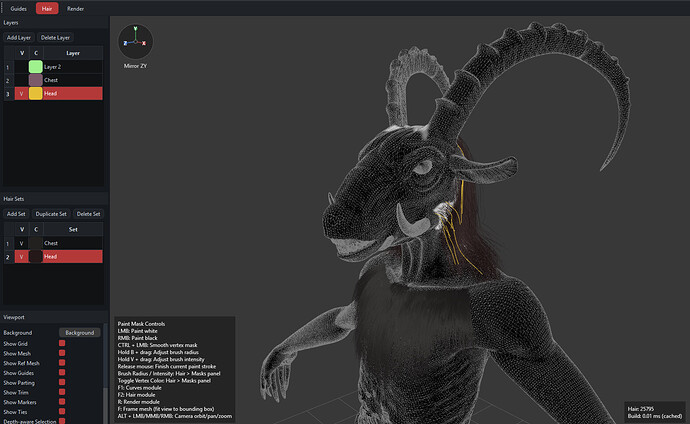Click the Layer column header
690x424 pixels.
pyautogui.click(x=73, y=53)
